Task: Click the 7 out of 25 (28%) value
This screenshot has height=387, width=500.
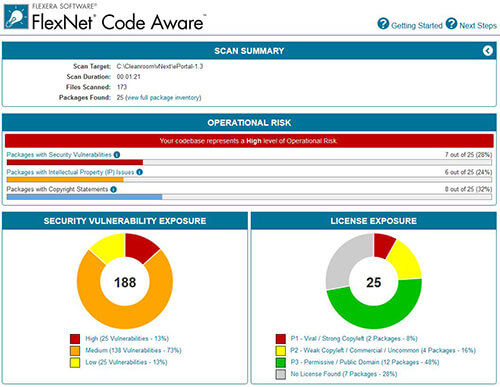Action: (468, 155)
